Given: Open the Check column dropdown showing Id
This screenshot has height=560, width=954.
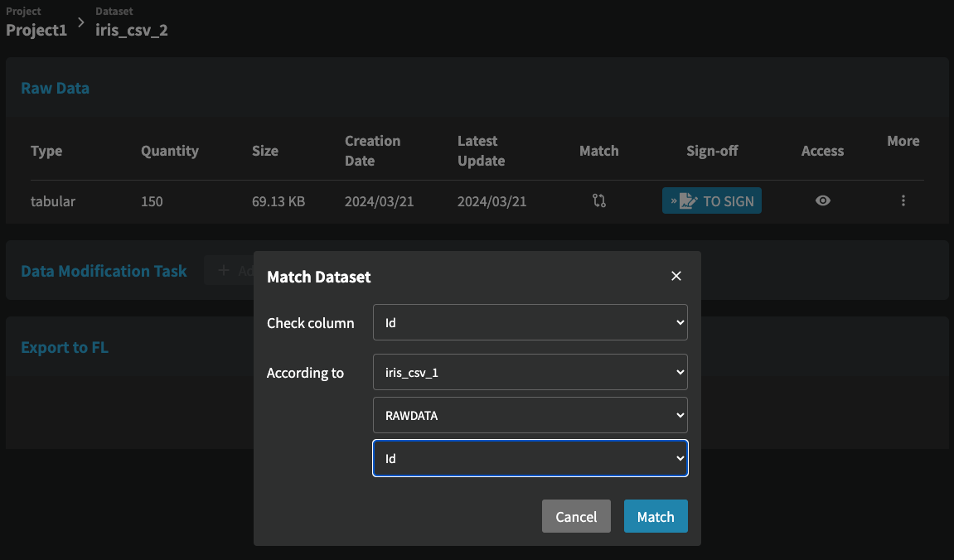Looking at the screenshot, I should [530, 322].
